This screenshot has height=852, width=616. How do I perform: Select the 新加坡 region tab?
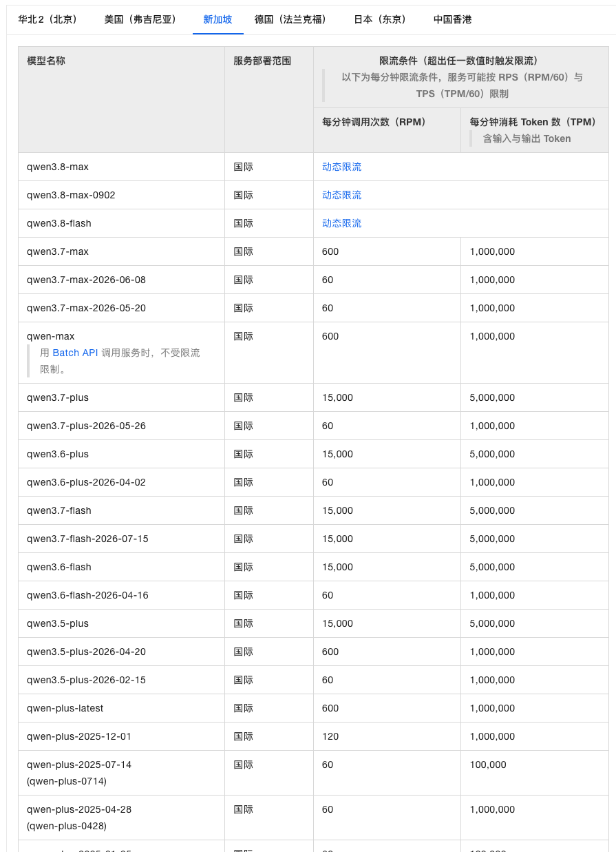[x=217, y=19]
